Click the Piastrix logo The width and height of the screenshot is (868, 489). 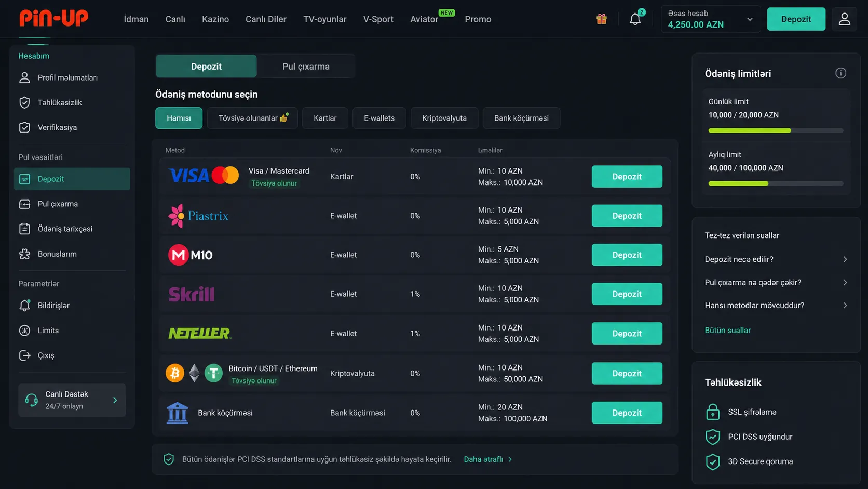tap(198, 216)
